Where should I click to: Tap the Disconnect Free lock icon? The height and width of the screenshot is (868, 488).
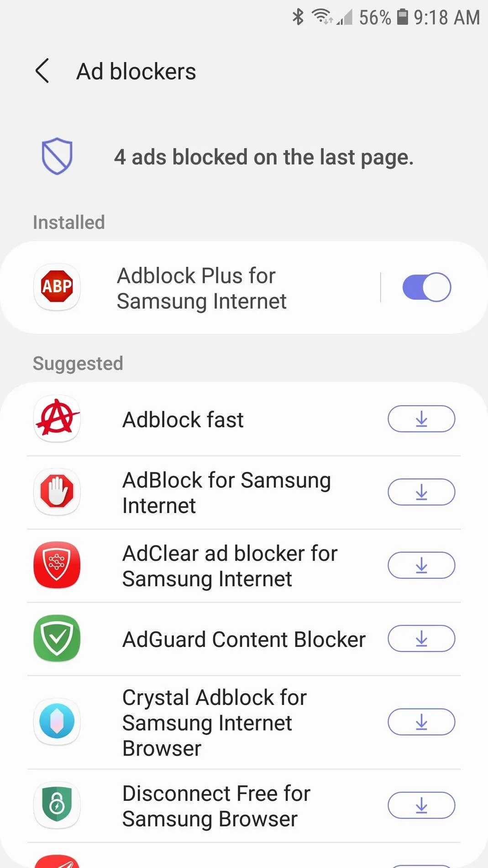click(57, 805)
